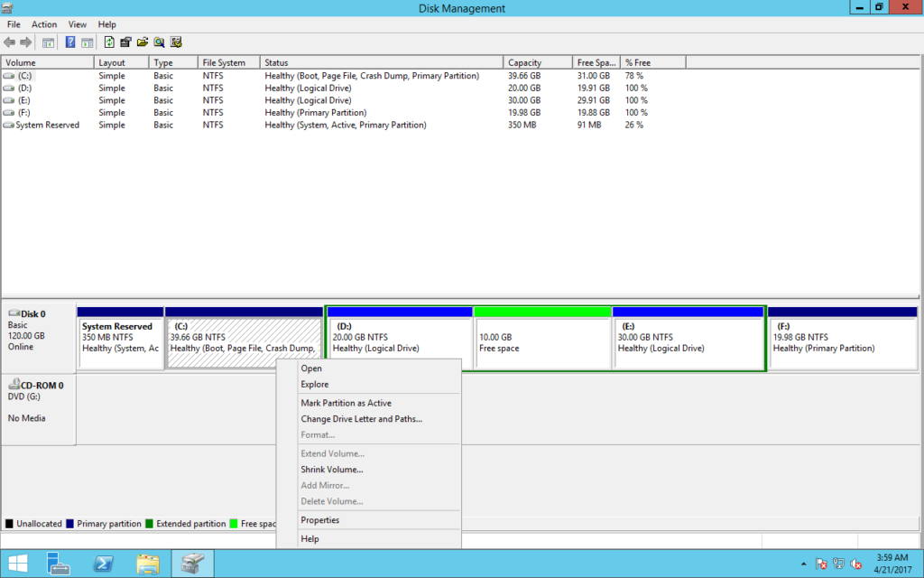Open the Action menu
This screenshot has width=924, height=578.
pos(44,24)
